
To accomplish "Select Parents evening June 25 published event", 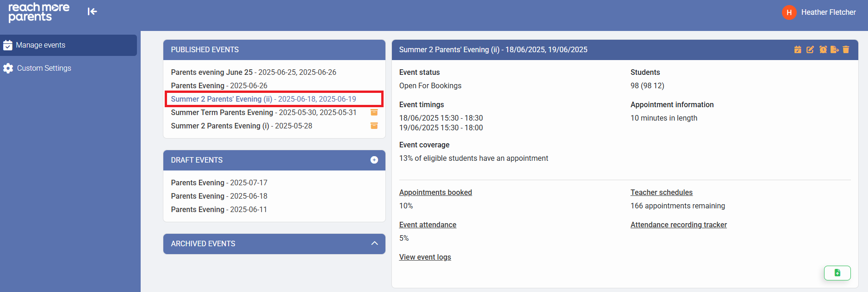I will [x=253, y=72].
